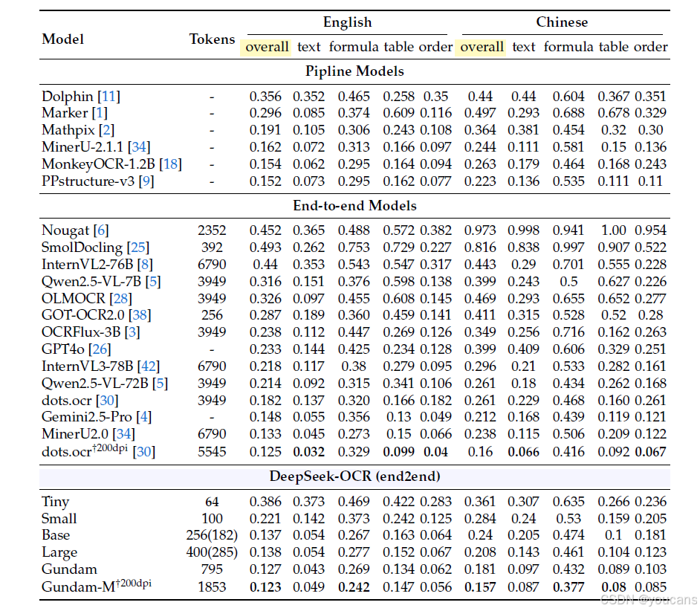Click 0.386 English overall for Tiny
Image resolution: width=700 pixels, height=611 pixels.
point(265,502)
